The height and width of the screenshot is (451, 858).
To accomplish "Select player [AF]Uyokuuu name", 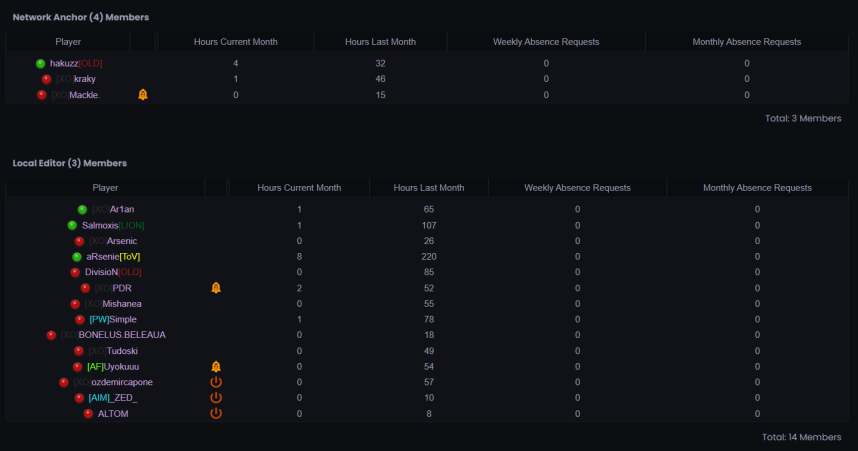I will (113, 367).
